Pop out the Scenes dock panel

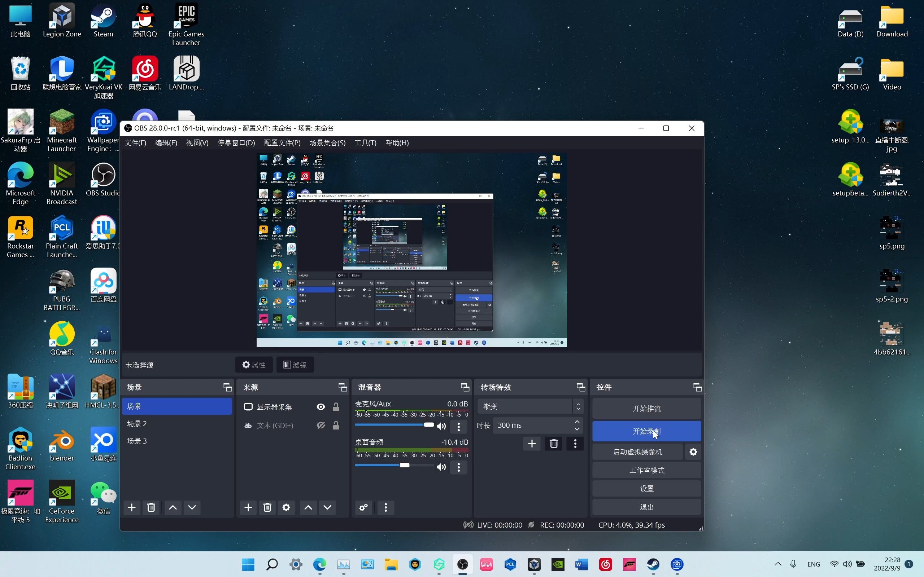point(227,387)
